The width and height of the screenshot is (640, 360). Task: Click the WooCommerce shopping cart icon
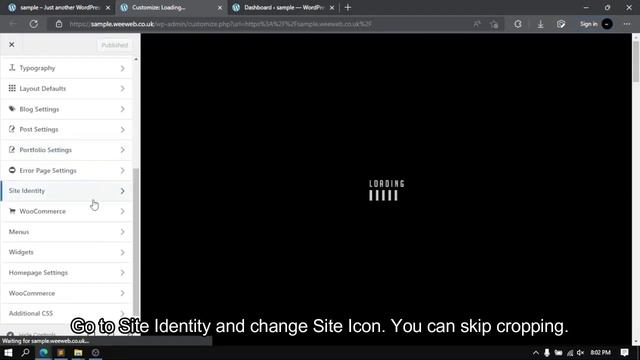coord(12,211)
